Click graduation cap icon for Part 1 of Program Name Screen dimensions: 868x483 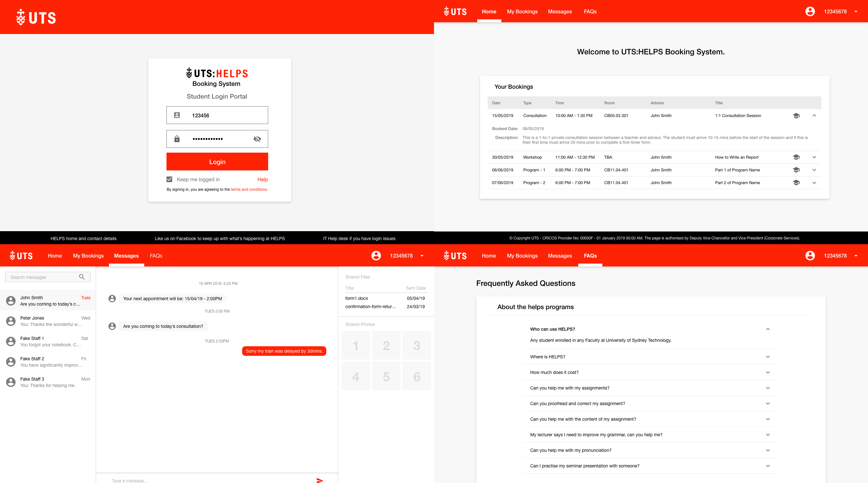[796, 170]
